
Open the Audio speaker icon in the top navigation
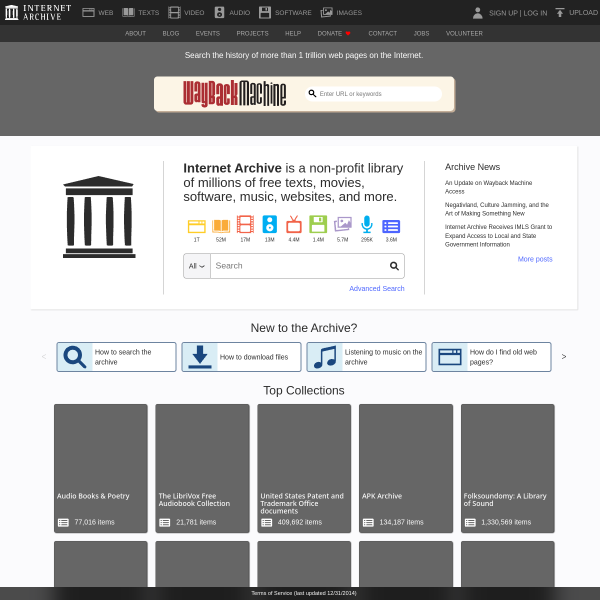pos(219,13)
